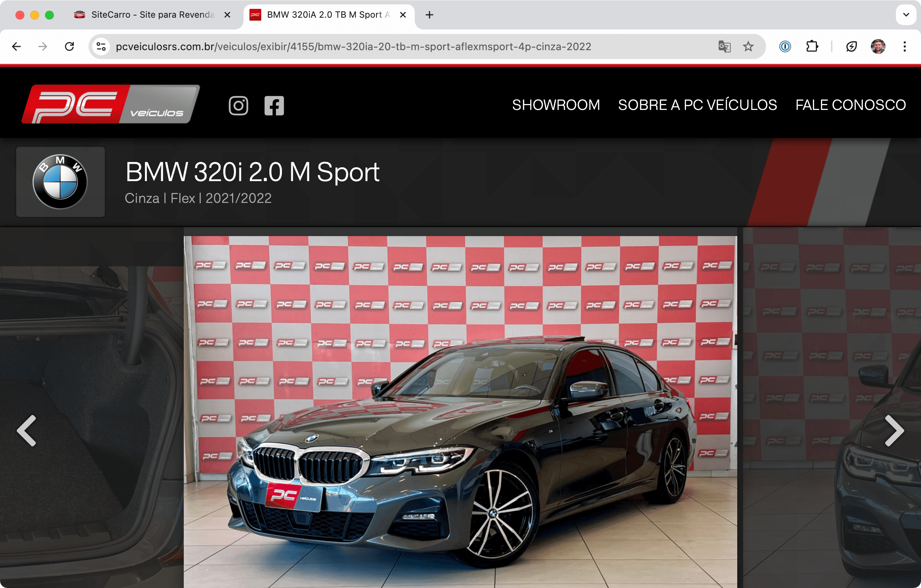Switch to the SiteCarro tab

coord(153,15)
